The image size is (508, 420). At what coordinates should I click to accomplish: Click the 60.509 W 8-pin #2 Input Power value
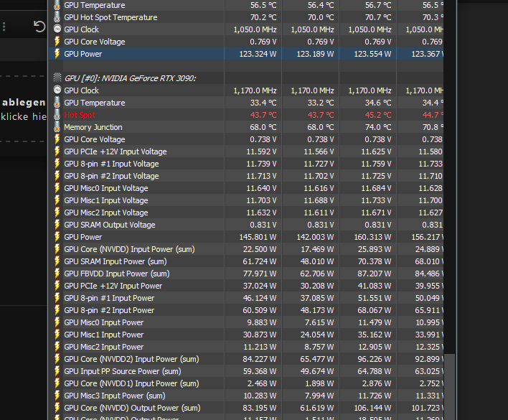pos(260,310)
